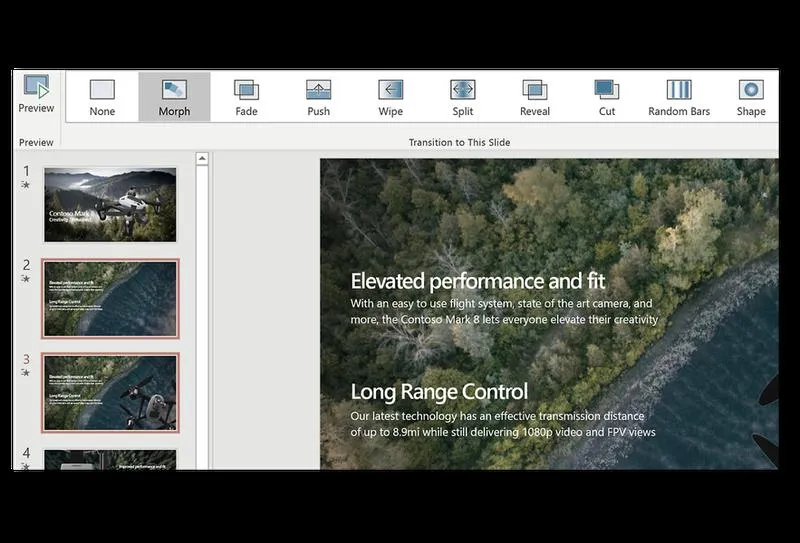Select the Shape transition

coord(751,97)
